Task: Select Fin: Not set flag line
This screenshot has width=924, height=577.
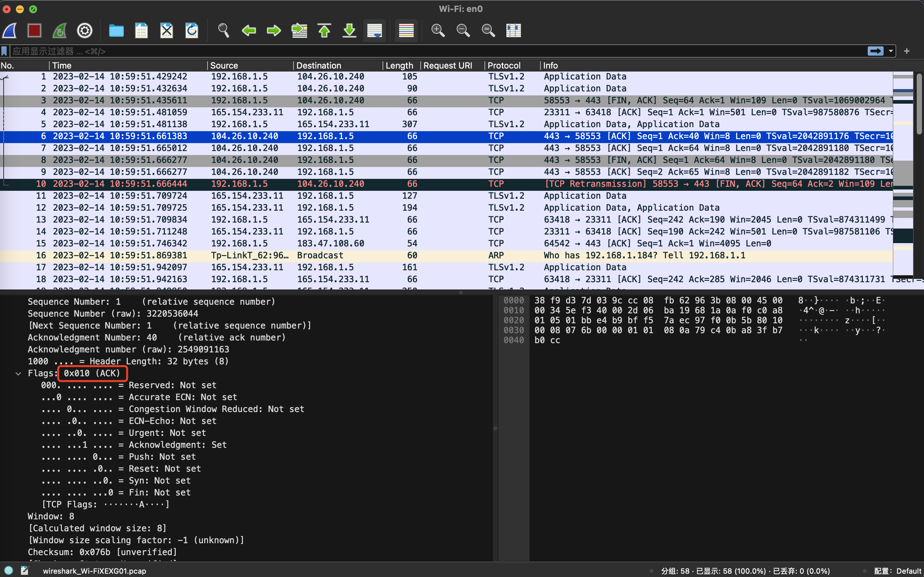Action: click(116, 493)
